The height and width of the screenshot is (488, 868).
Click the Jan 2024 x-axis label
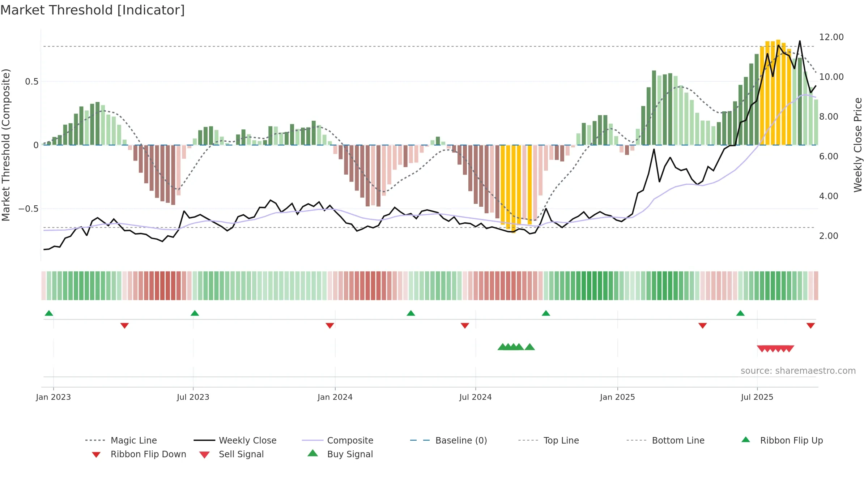coord(335,397)
